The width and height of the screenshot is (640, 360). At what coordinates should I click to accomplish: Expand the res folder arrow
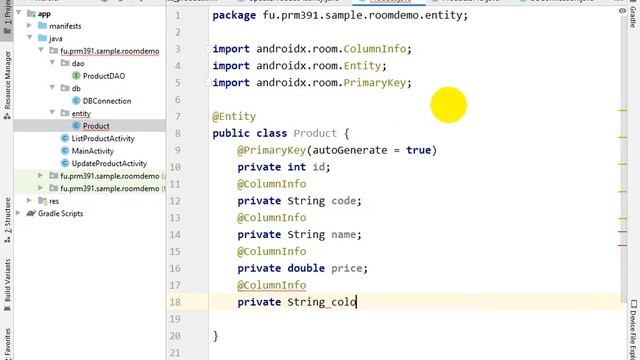point(29,200)
